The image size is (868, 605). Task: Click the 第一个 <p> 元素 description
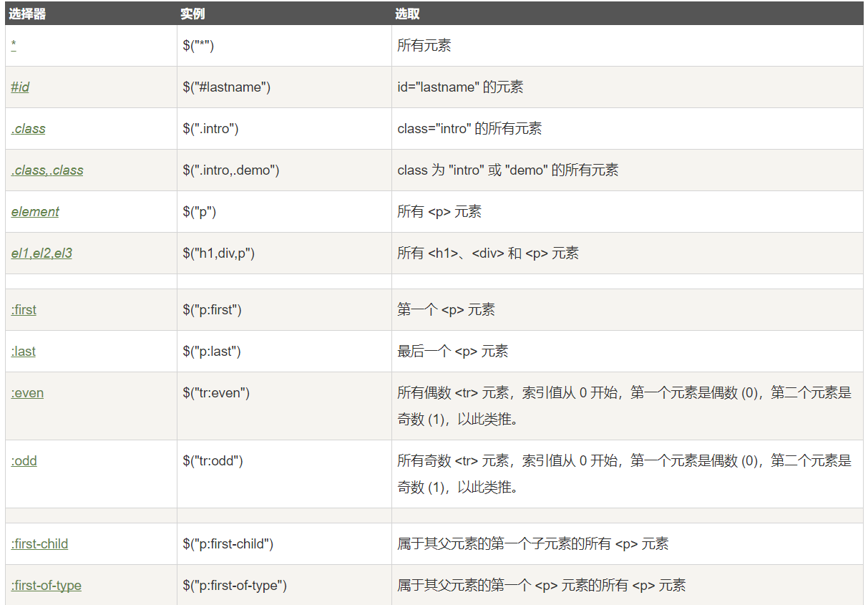446,310
